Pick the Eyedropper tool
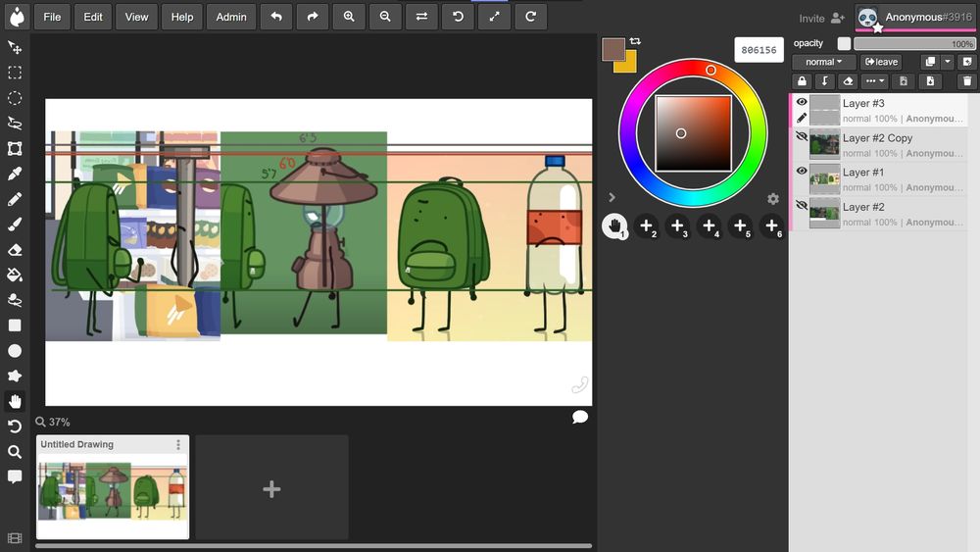Viewport: 980px width, 552px height. pyautogui.click(x=15, y=174)
